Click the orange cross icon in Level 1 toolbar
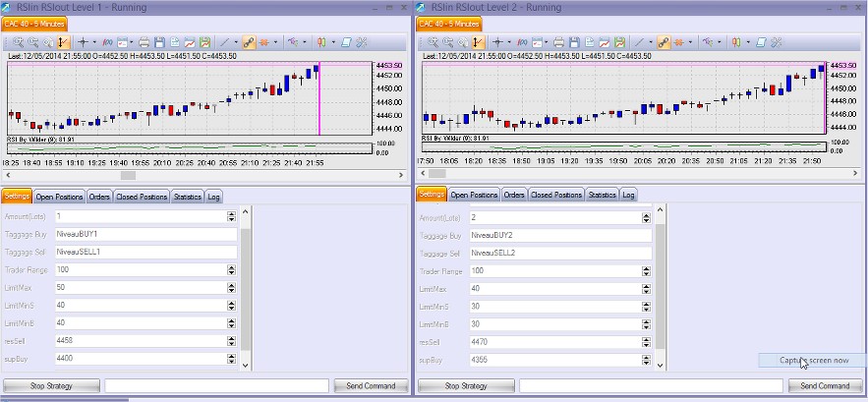 click(264, 42)
